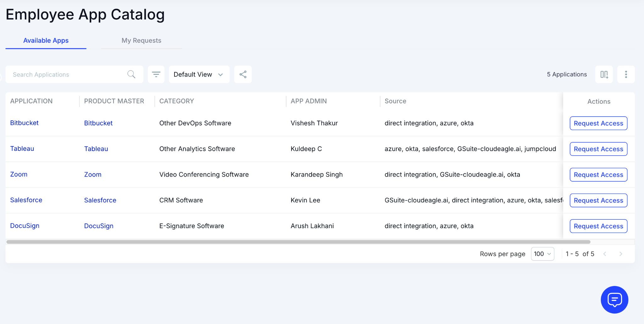Click the Zoom source list cell
Screen dimensions: 644x324
(x=452, y=175)
